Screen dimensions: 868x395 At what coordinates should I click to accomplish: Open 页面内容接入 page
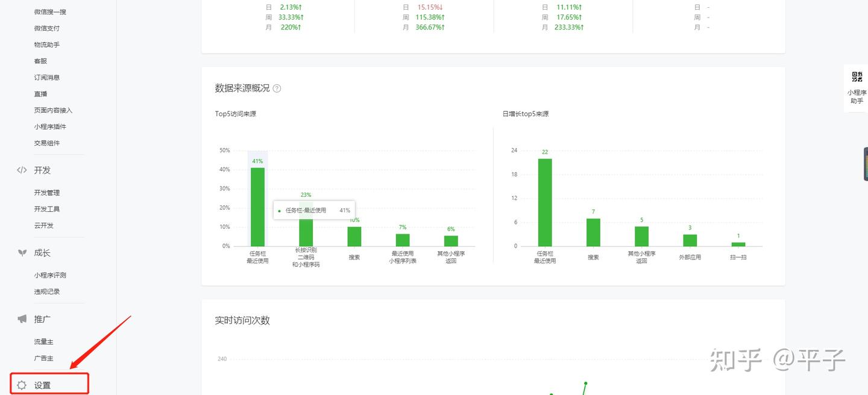(53, 110)
